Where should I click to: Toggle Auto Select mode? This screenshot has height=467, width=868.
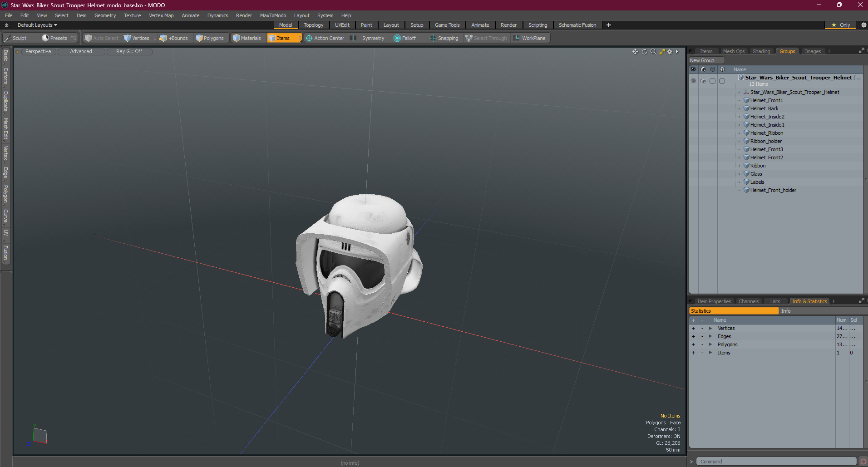(x=101, y=38)
